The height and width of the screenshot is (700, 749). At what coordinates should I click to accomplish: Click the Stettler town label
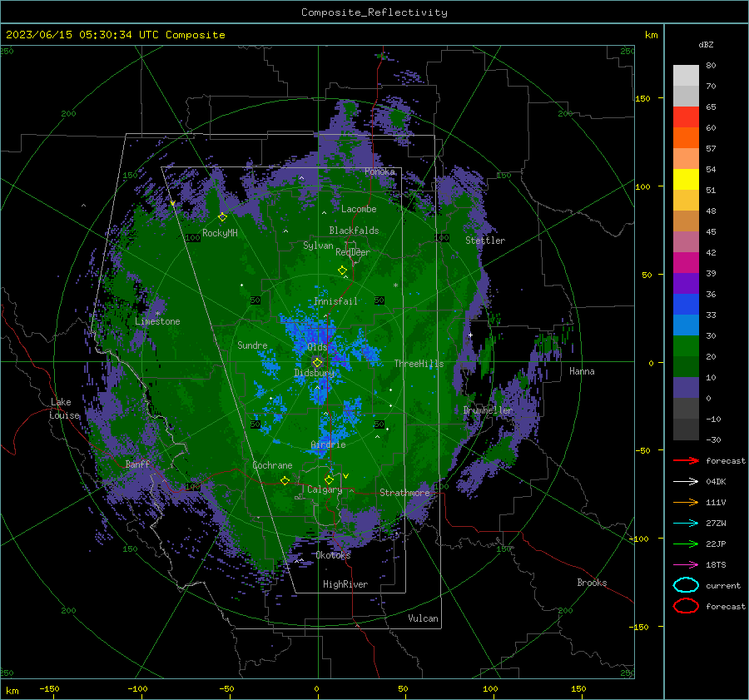click(485, 241)
